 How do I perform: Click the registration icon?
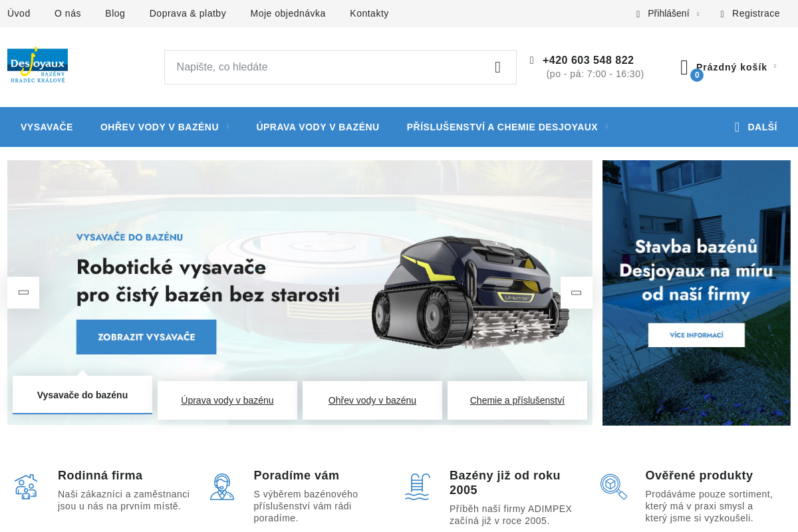pos(722,13)
